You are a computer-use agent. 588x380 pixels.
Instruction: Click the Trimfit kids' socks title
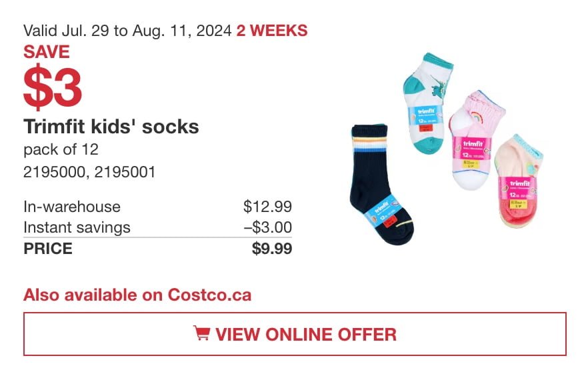111,127
